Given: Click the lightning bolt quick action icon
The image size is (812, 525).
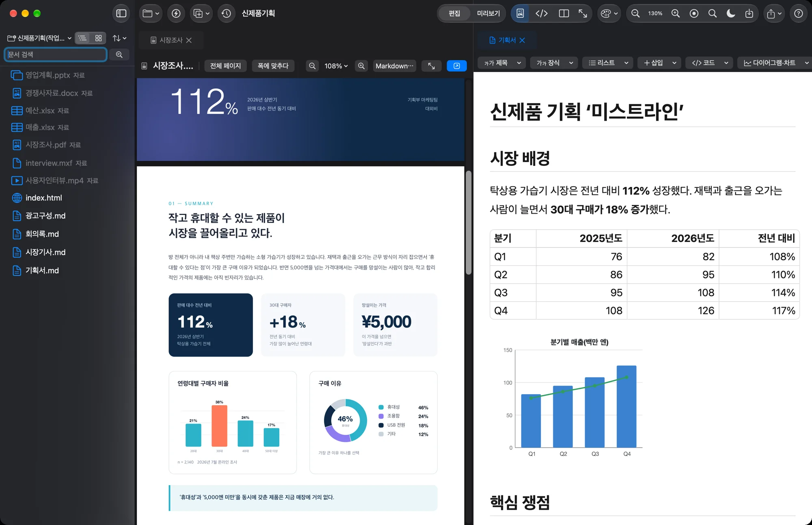Looking at the screenshot, I should point(176,13).
